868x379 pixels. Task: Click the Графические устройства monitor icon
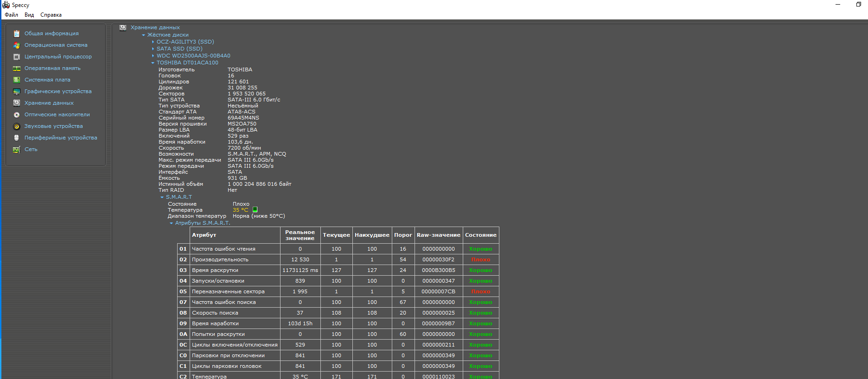[17, 91]
